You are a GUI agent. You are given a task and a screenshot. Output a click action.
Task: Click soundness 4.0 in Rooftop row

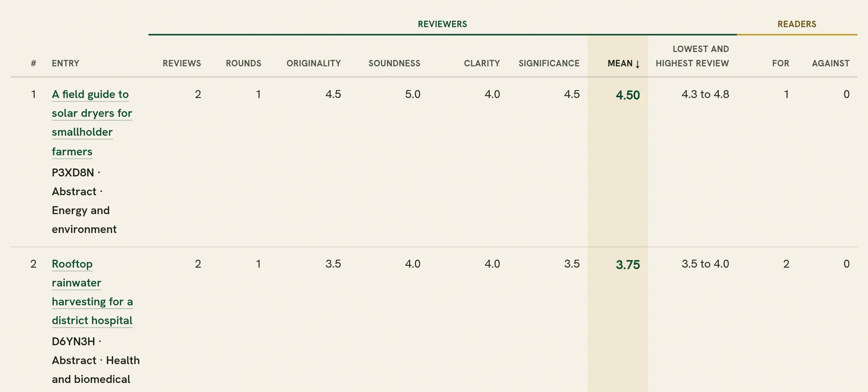point(413,264)
